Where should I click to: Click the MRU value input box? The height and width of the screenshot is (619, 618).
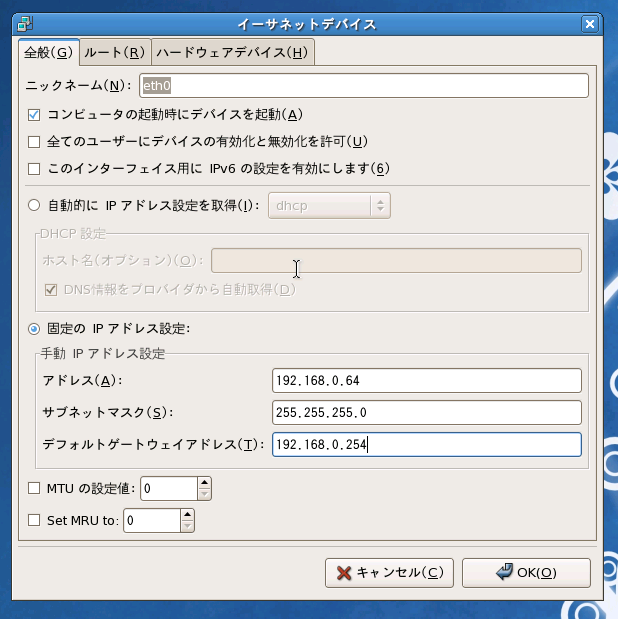pos(152,520)
